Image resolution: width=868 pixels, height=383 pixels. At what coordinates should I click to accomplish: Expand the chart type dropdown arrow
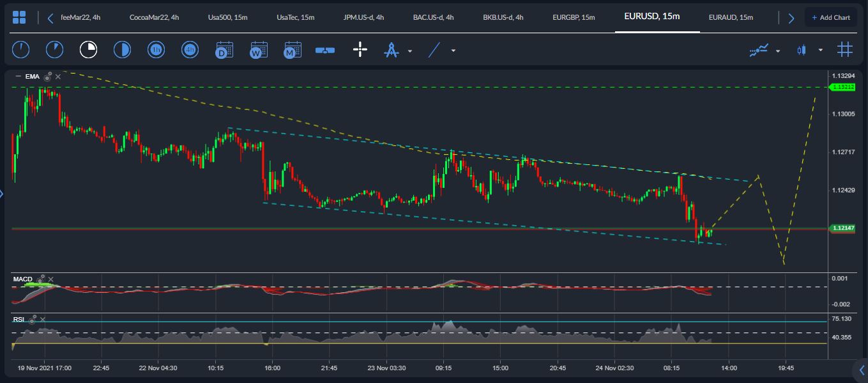click(821, 51)
